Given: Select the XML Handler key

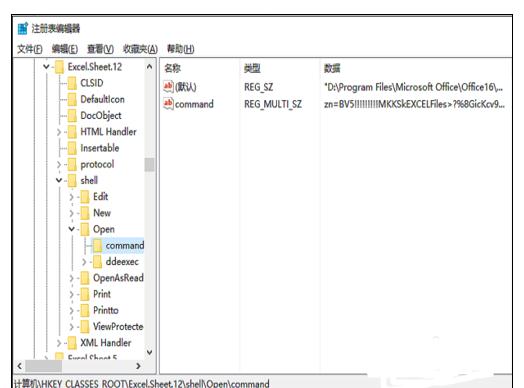Looking at the screenshot, I should pyautogui.click(x=106, y=343).
